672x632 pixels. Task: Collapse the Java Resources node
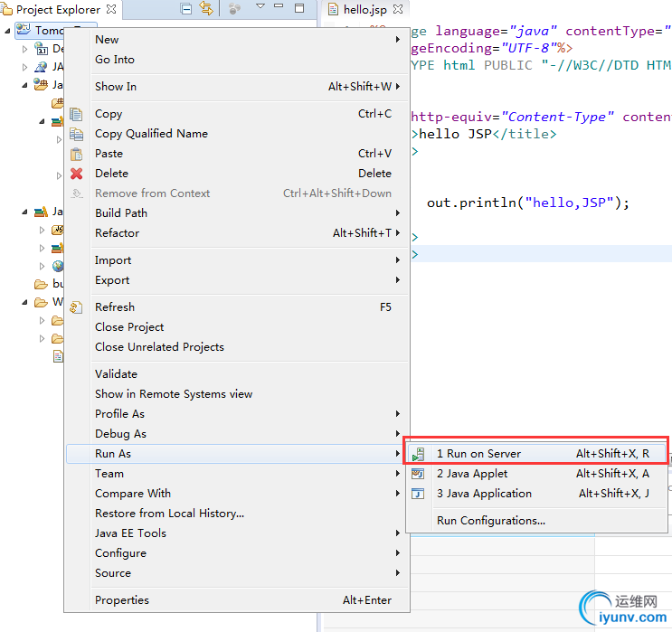tap(24, 85)
